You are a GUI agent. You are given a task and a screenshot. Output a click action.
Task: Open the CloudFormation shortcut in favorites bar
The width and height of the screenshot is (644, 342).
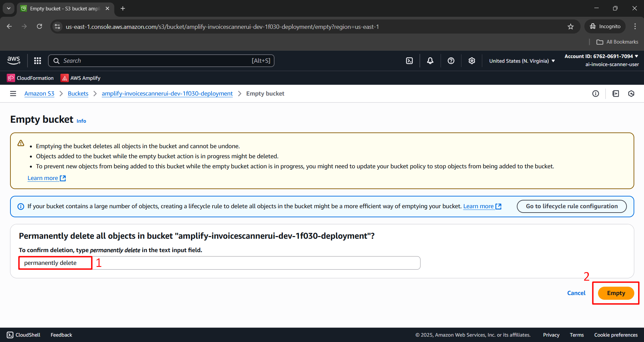click(x=31, y=78)
